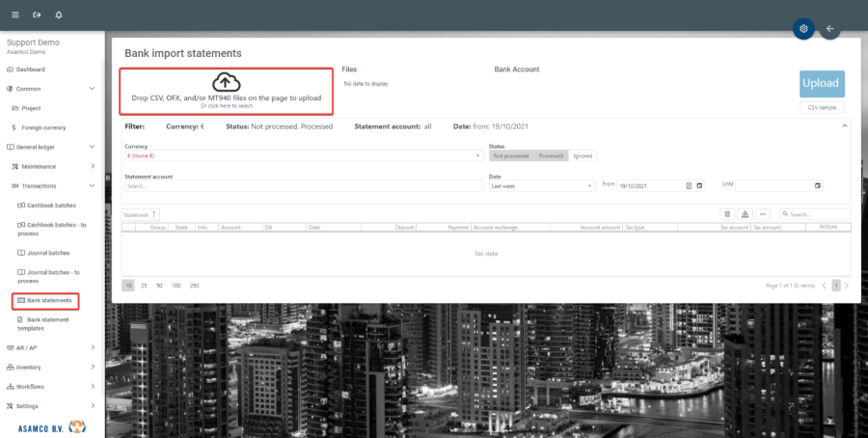Image resolution: width=868 pixels, height=438 pixels.
Task: Click the Upload button
Action: 822,84
